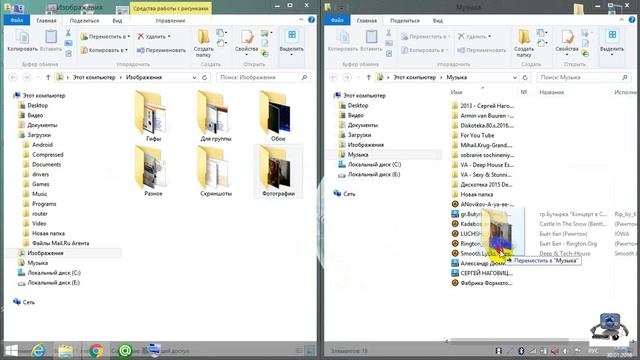Click the horizontal scrollbar in Музыка window
The height and width of the screenshot is (360, 640).
pyautogui.click(x=510, y=340)
